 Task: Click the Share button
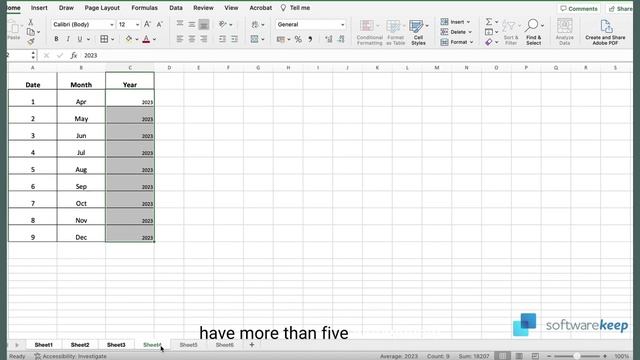pos(620,9)
